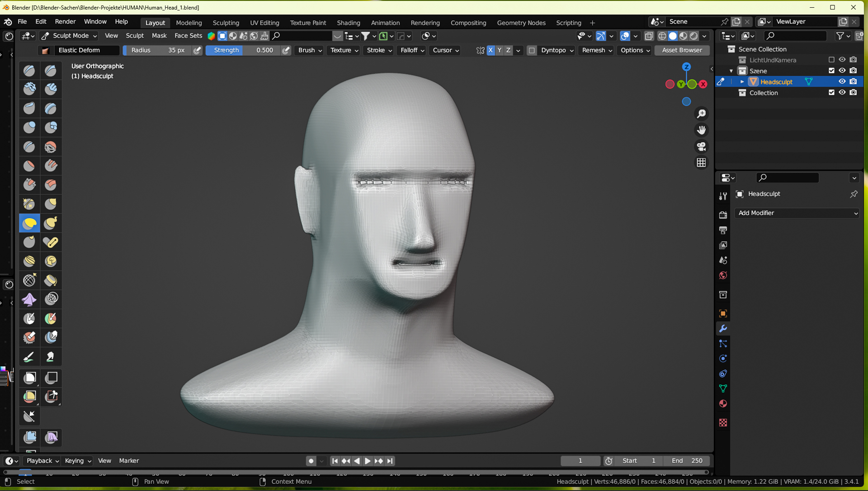Click the Asset Browser button

pos(682,50)
